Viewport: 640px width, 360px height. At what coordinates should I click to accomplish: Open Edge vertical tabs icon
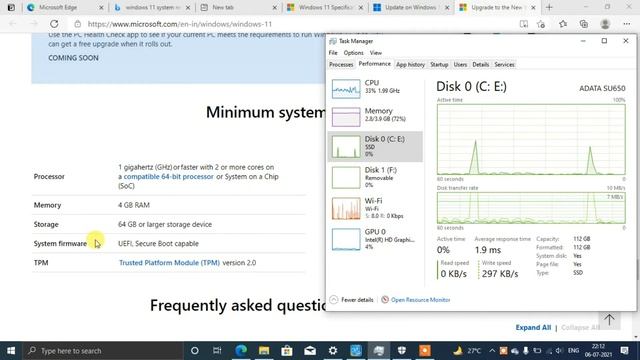11,7
